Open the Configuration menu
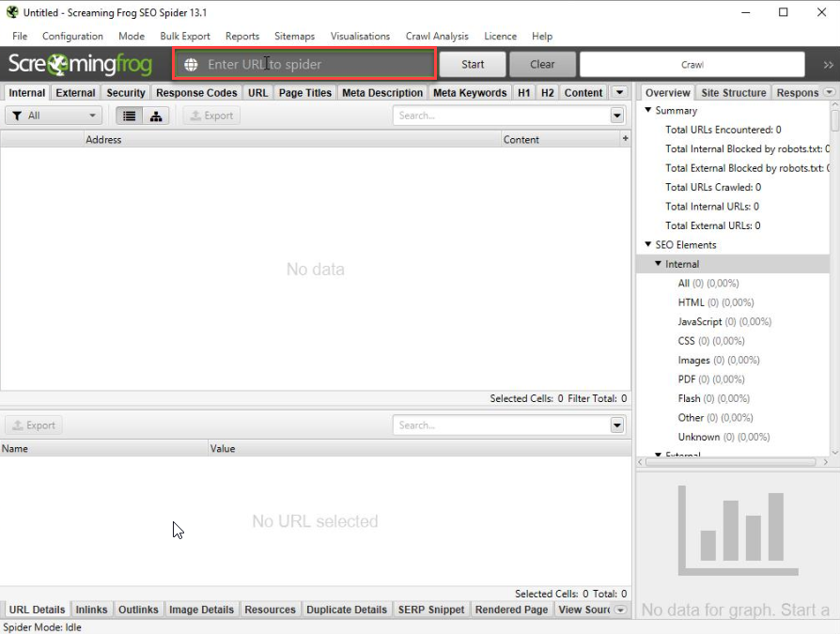 tap(72, 36)
